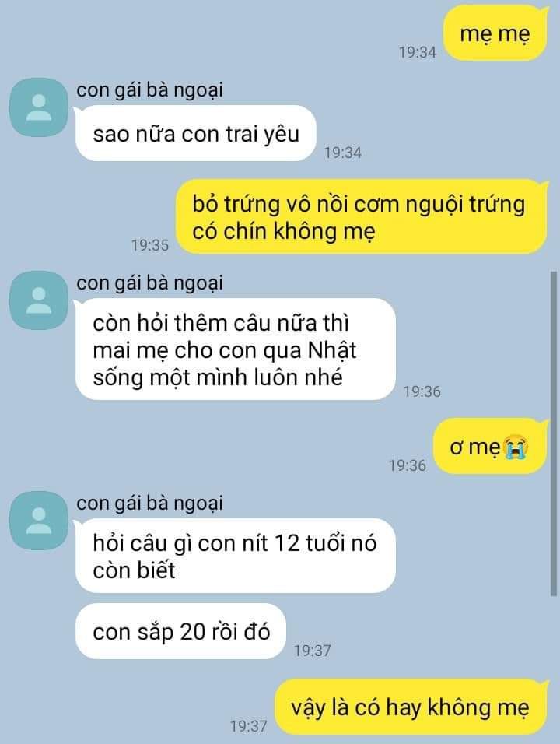The image size is (560, 744).
Task: Click sender name "con gái bà ngoại" at the top
Action: [x=149, y=89]
